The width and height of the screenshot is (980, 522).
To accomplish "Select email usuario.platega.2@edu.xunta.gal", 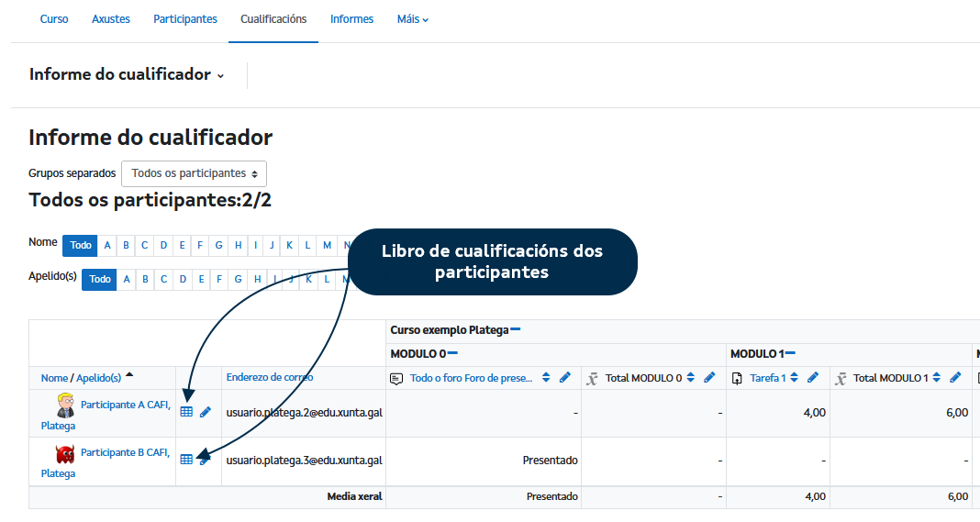I will (x=305, y=413).
